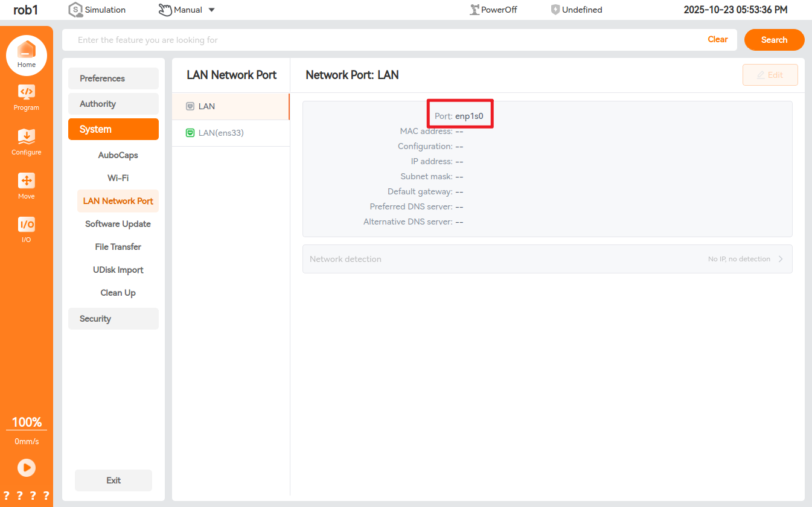The image size is (812, 507).
Task: Open the Program code icon
Action: coord(27,92)
